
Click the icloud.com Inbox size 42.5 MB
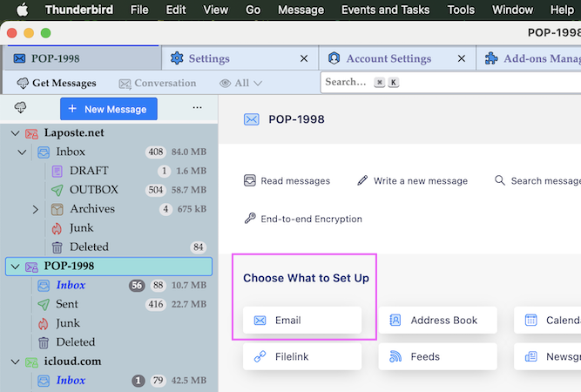[189, 381]
